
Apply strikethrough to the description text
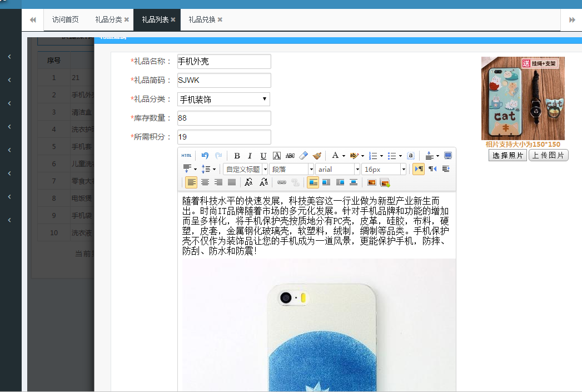(290, 156)
